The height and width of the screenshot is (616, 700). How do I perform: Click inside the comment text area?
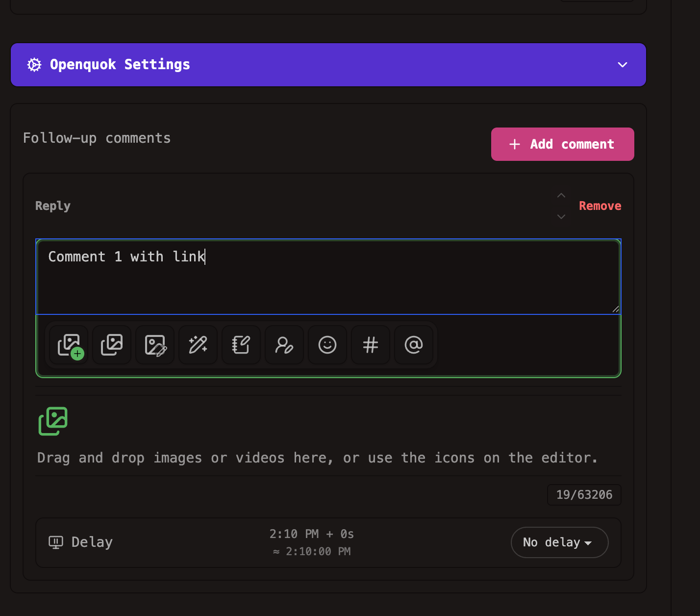click(328, 277)
